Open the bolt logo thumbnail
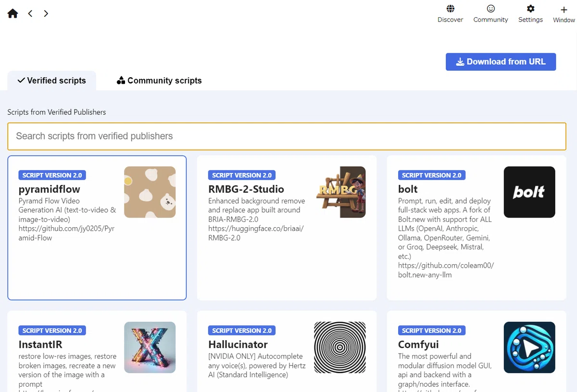Image resolution: width=577 pixels, height=392 pixels. click(x=529, y=192)
